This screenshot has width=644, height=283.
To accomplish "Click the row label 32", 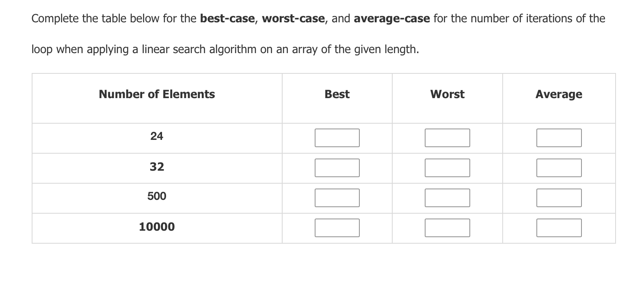I will [x=157, y=167].
